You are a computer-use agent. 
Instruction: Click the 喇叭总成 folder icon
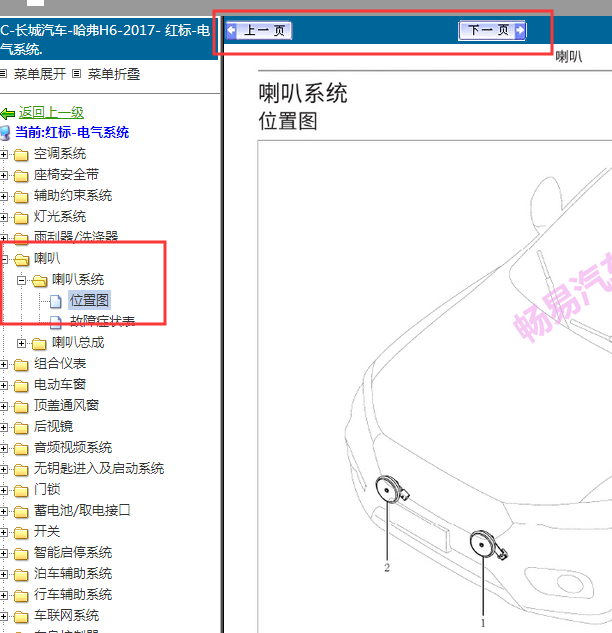[39, 344]
